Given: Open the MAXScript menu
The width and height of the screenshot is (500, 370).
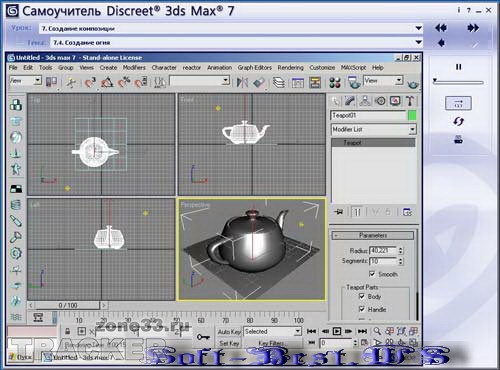Looking at the screenshot, I should (x=353, y=68).
